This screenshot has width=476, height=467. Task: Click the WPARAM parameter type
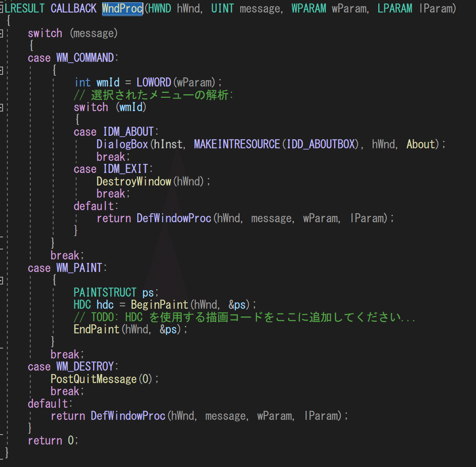coord(309,9)
